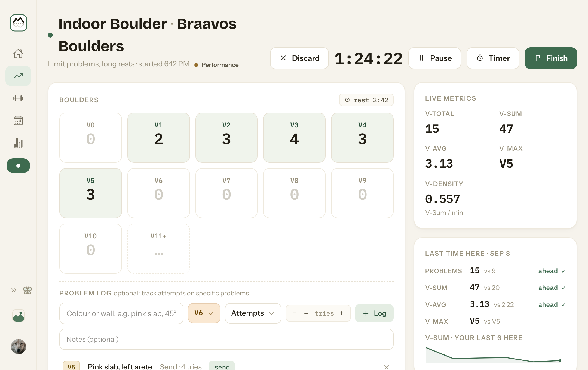Image resolution: width=588 pixels, height=370 pixels.
Task: Click the Log button
Action: coord(374,313)
